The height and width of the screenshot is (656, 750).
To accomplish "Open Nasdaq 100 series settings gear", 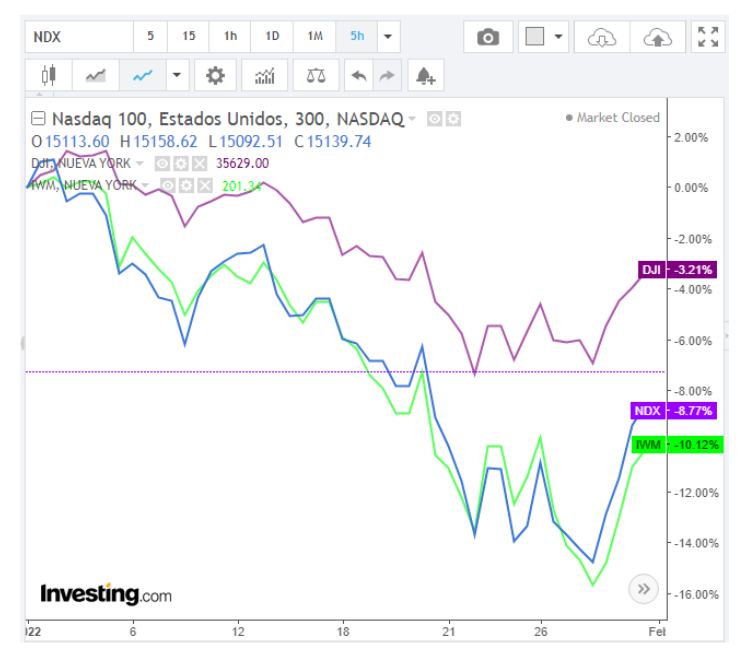I will click(x=453, y=119).
